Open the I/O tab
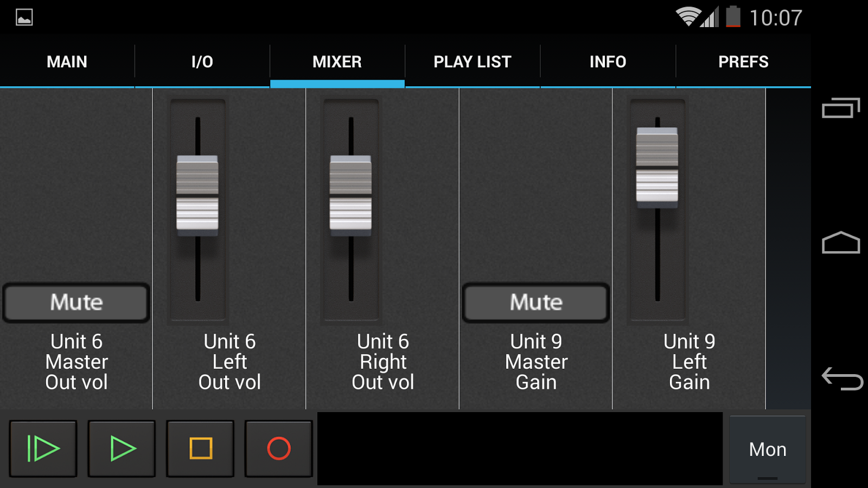 click(201, 61)
